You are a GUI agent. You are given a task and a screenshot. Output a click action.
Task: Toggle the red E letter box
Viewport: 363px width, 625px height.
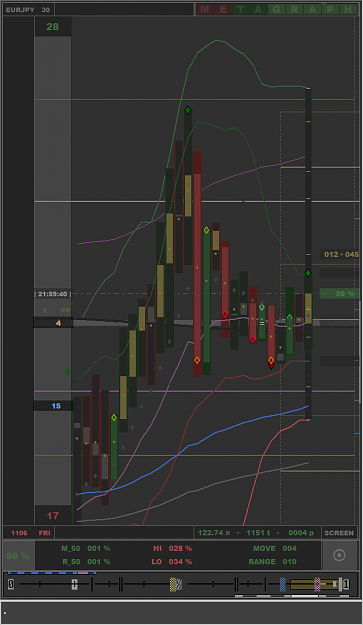[x=223, y=9]
